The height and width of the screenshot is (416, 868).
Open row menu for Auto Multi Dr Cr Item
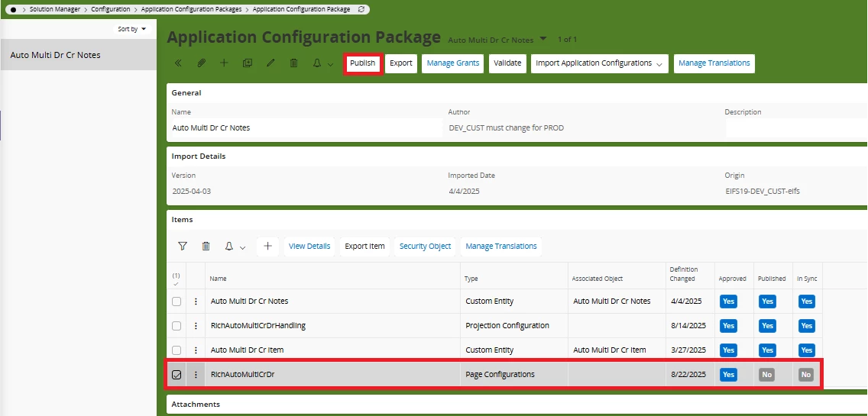pyautogui.click(x=196, y=350)
